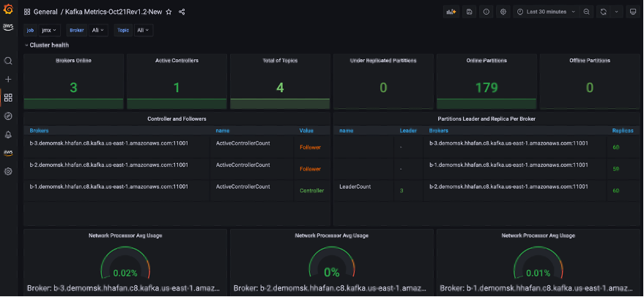Open the Explore compass icon
Screen dimensions: 644x297
click(8, 116)
